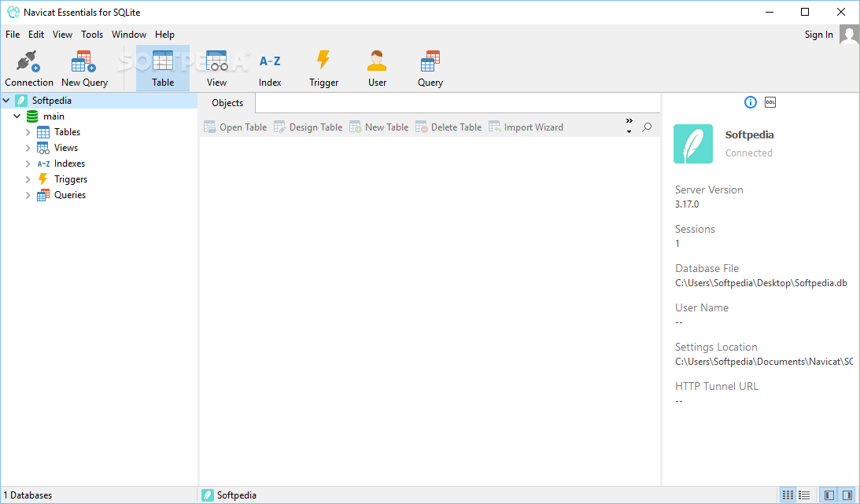This screenshot has width=860, height=504.
Task: Click the Delete Table button
Action: [x=448, y=127]
